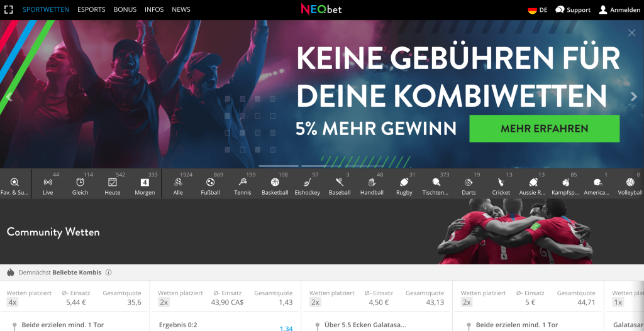This screenshot has width=644, height=331.
Task: Click the NEO.bet logo
Action: click(x=321, y=9)
